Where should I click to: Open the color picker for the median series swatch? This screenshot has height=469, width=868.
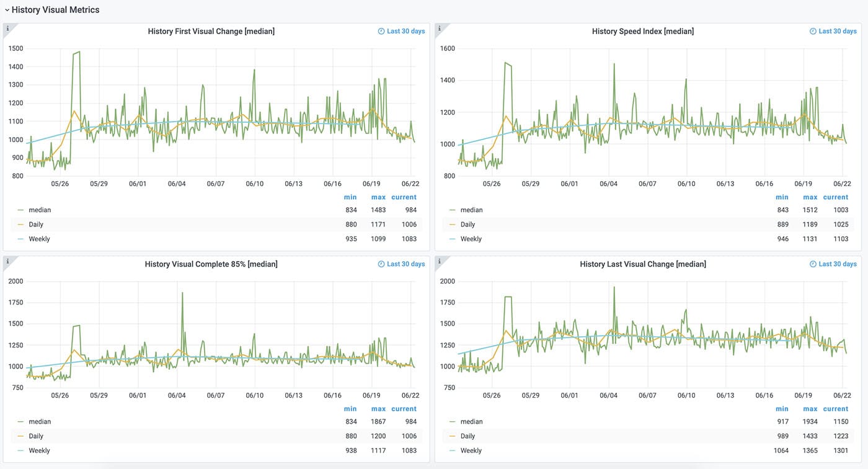(21, 210)
